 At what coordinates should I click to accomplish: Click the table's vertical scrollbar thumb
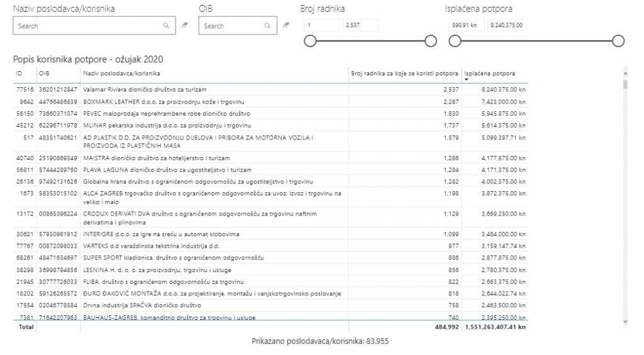tap(625, 85)
